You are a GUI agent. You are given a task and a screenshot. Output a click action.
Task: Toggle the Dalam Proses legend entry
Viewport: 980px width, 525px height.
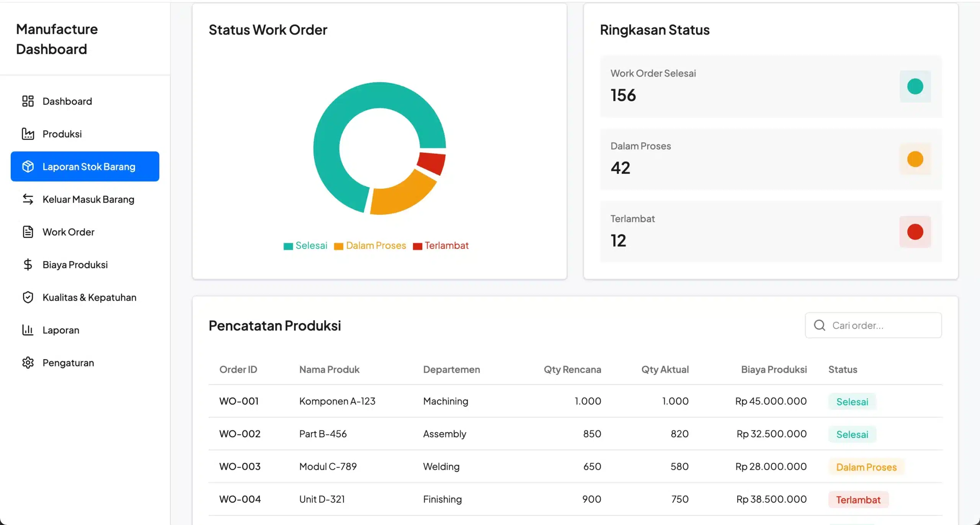(x=370, y=245)
